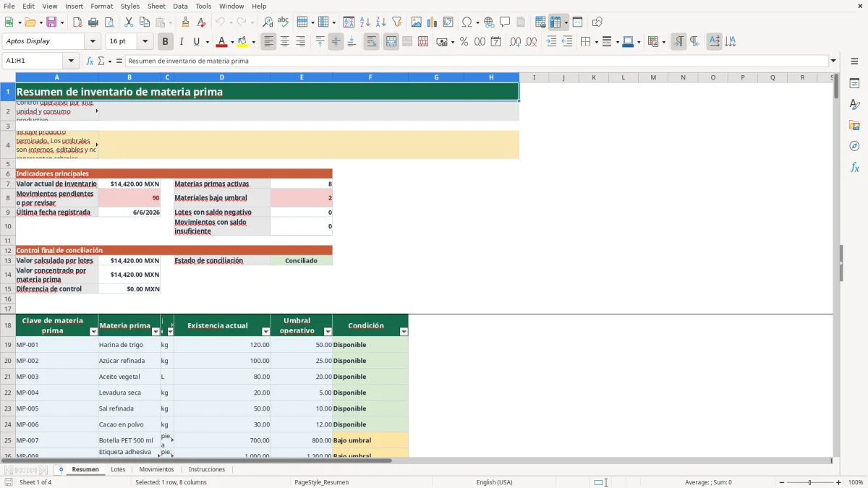Image resolution: width=868 pixels, height=488 pixels.
Task: Open the Format menu
Action: click(101, 6)
